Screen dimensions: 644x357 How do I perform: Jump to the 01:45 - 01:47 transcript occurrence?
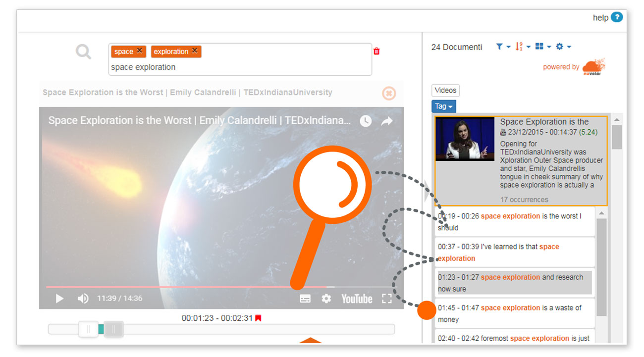click(514, 313)
